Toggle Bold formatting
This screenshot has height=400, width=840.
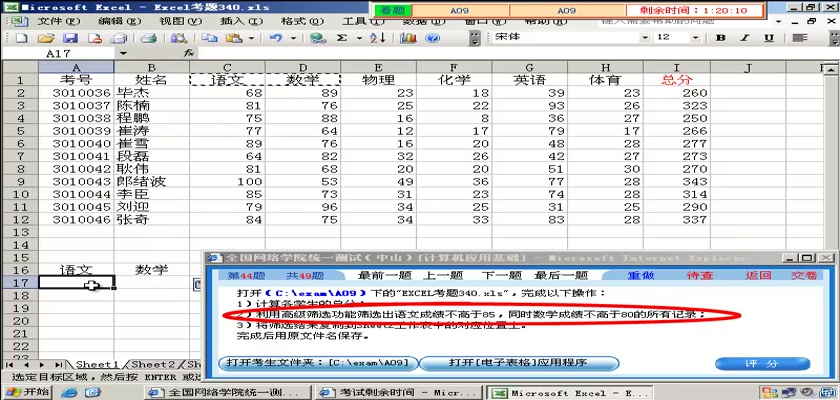[721, 37]
